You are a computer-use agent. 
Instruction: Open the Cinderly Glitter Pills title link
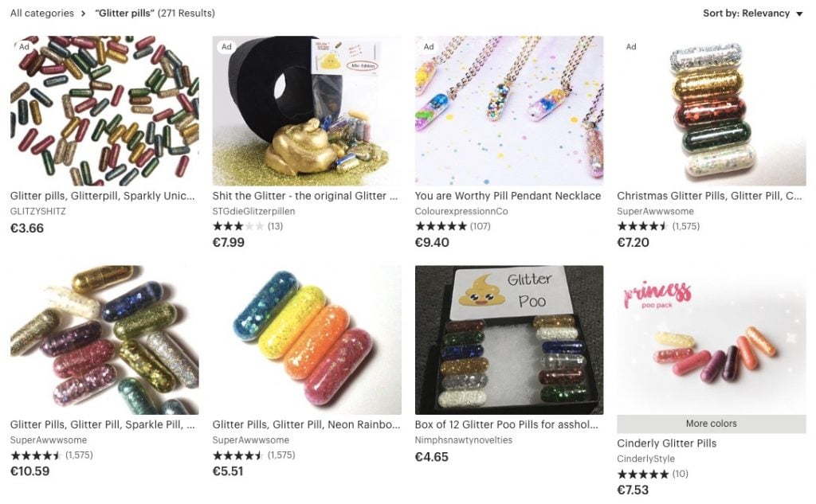(667, 443)
